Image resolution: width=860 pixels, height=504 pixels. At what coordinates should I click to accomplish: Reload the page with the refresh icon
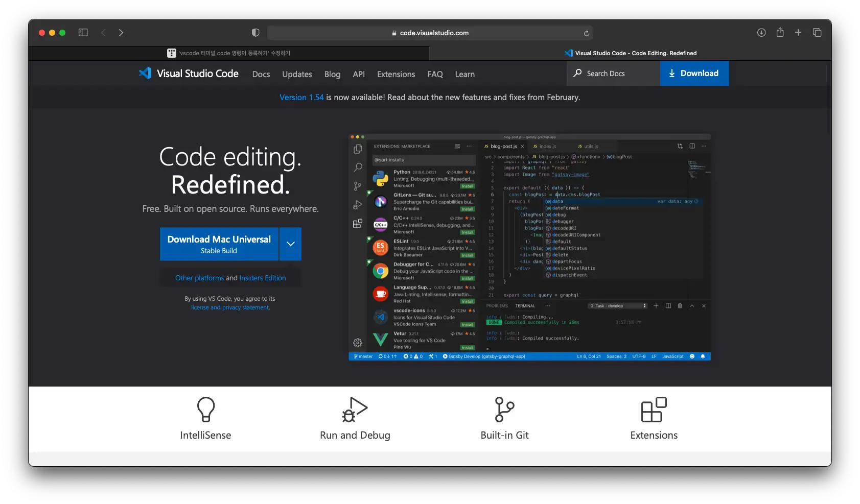(586, 33)
